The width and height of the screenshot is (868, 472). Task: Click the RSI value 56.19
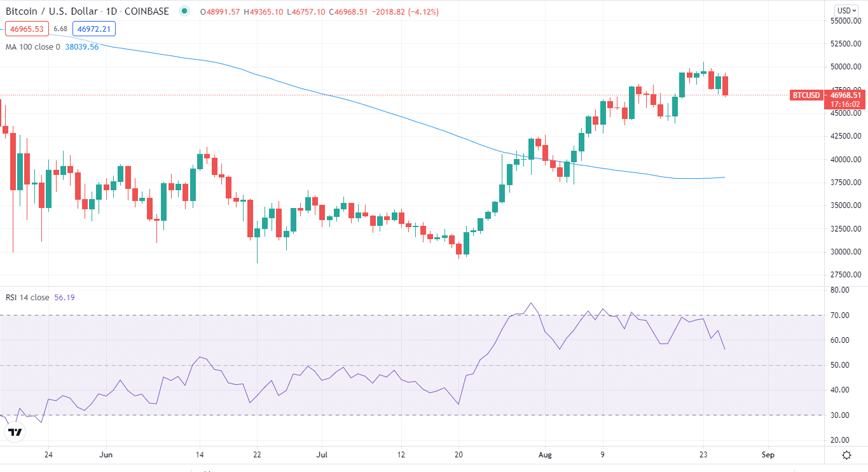click(x=65, y=297)
